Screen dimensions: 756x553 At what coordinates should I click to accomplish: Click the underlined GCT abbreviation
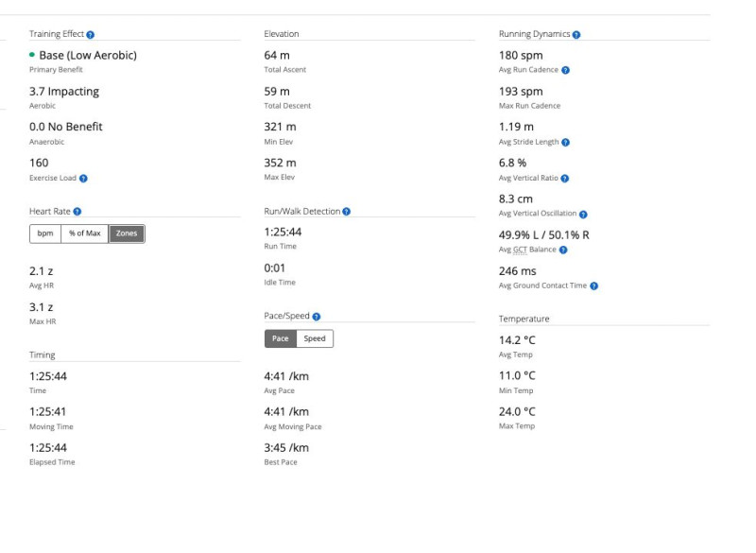click(523, 250)
